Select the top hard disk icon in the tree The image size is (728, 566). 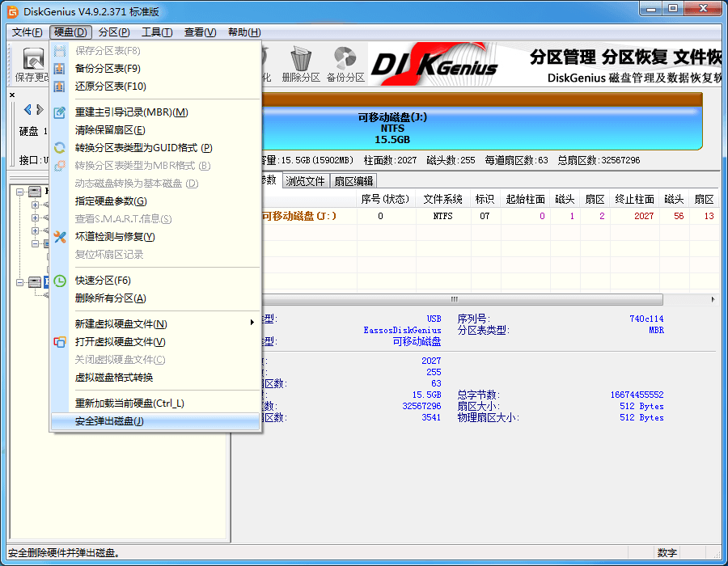35,192
